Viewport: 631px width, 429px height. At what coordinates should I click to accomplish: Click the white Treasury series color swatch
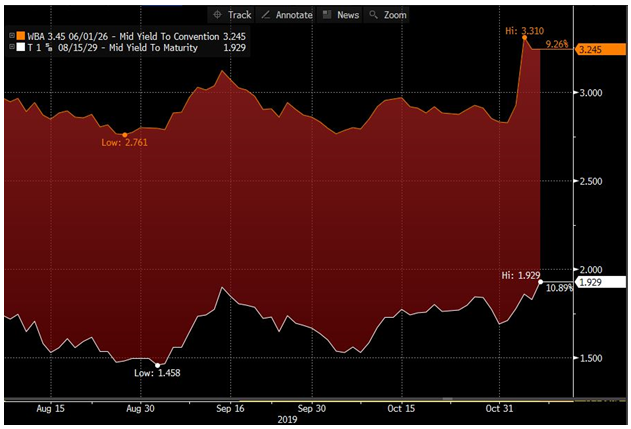(20, 48)
